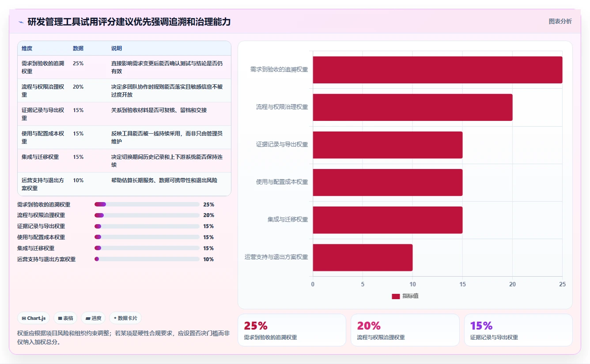Click description starting 反映工具能否被一线
The width and height of the screenshot is (590, 364).
coord(167,138)
